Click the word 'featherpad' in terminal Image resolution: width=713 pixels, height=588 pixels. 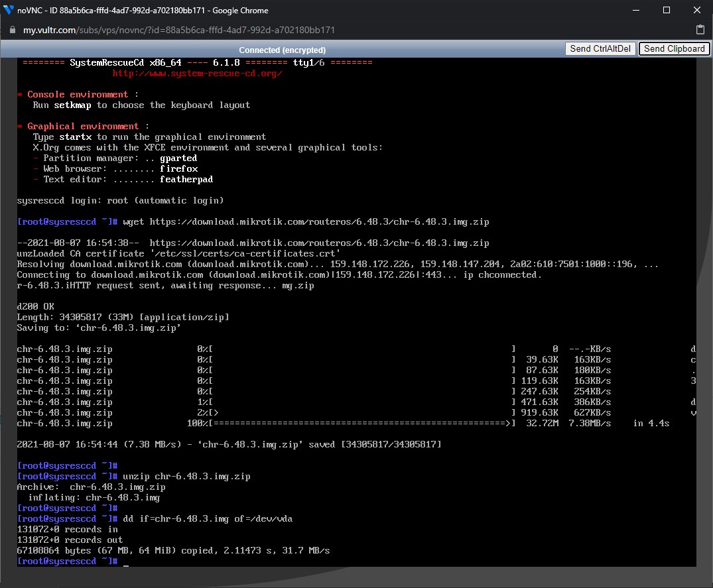[186, 180]
